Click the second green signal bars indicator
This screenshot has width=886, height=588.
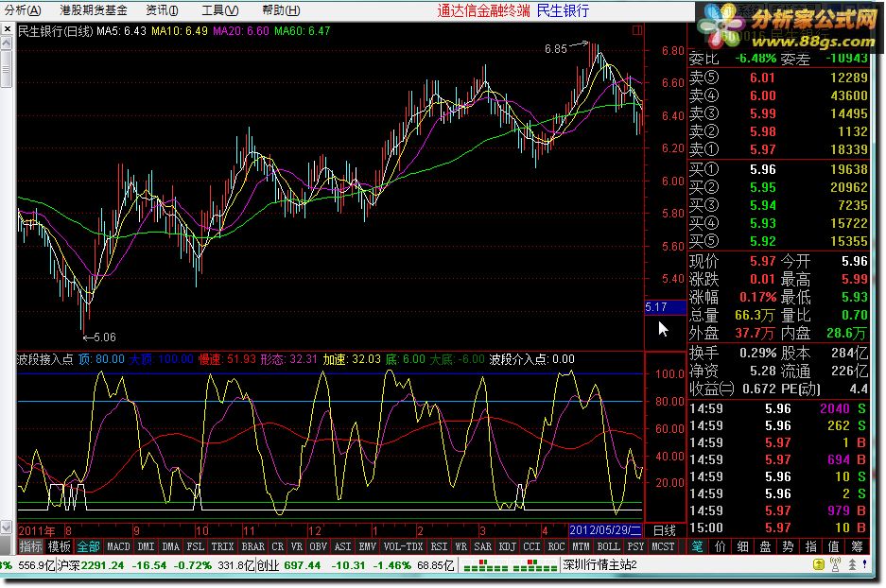[x=534, y=565]
